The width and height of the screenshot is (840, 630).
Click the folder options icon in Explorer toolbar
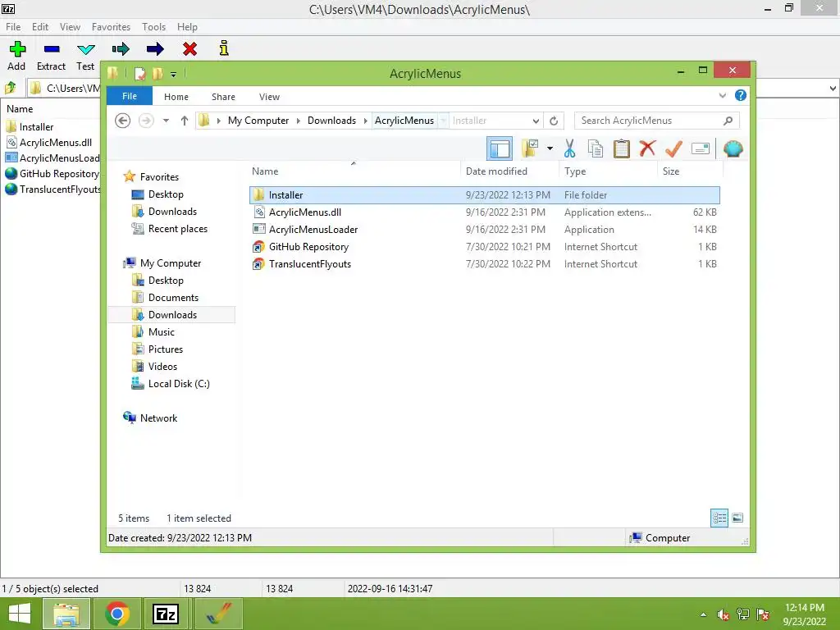pos(530,149)
